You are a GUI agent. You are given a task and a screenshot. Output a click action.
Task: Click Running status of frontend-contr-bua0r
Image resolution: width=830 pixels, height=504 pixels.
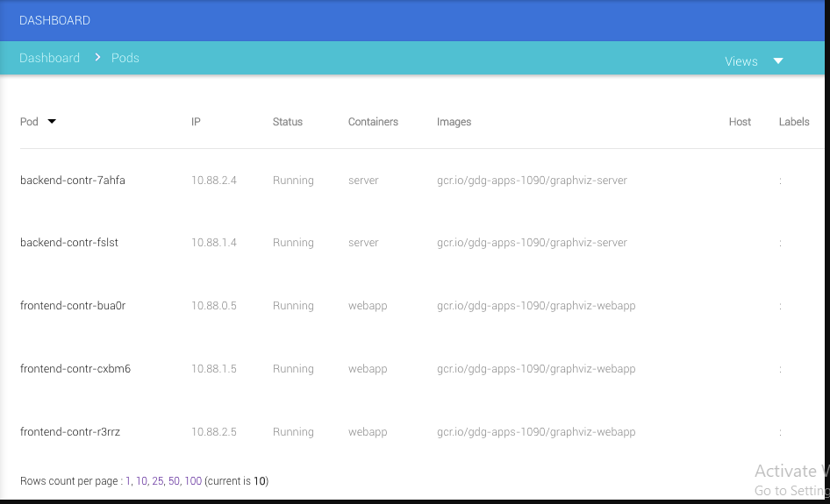293,306
